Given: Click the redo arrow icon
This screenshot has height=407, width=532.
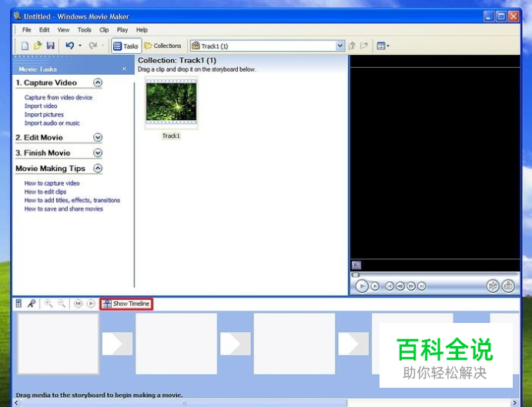Looking at the screenshot, I should [x=93, y=45].
